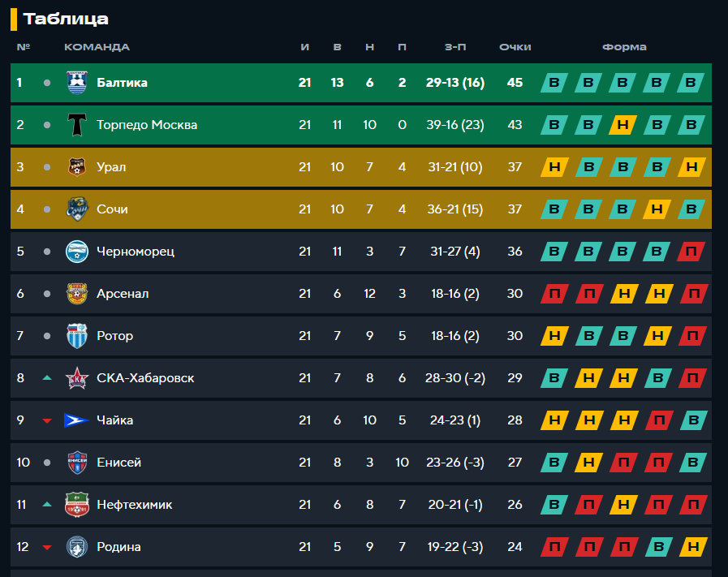
Task: Click the Черноморец club logo
Action: 77,252
